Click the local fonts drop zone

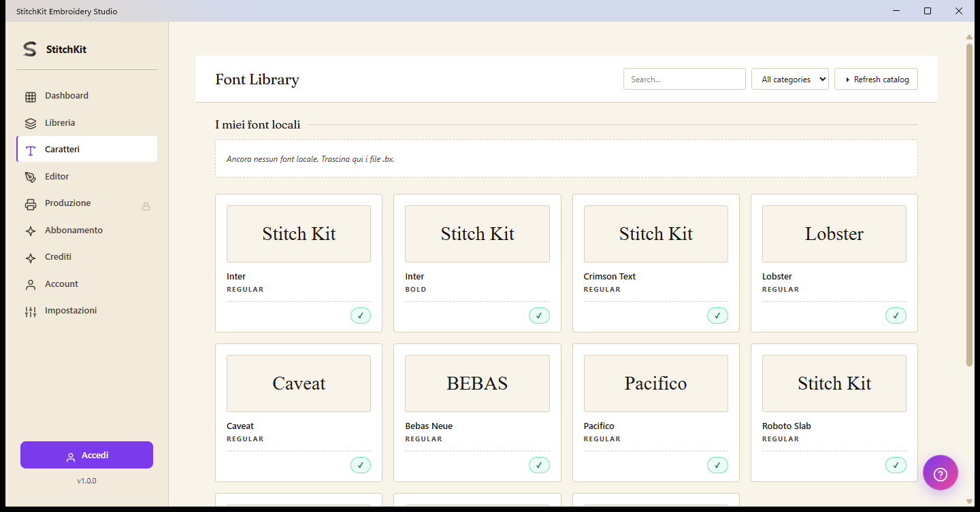point(566,158)
